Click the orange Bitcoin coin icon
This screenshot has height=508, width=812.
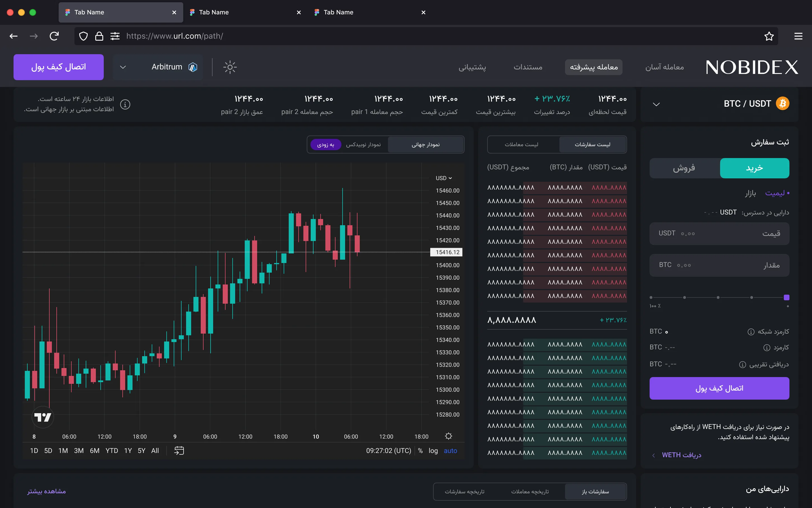point(782,104)
